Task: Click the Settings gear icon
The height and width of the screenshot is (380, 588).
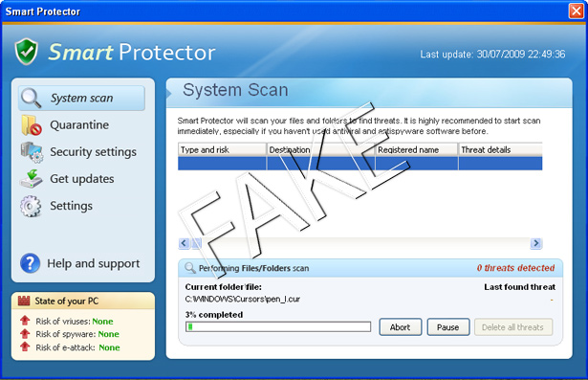Action: click(31, 206)
